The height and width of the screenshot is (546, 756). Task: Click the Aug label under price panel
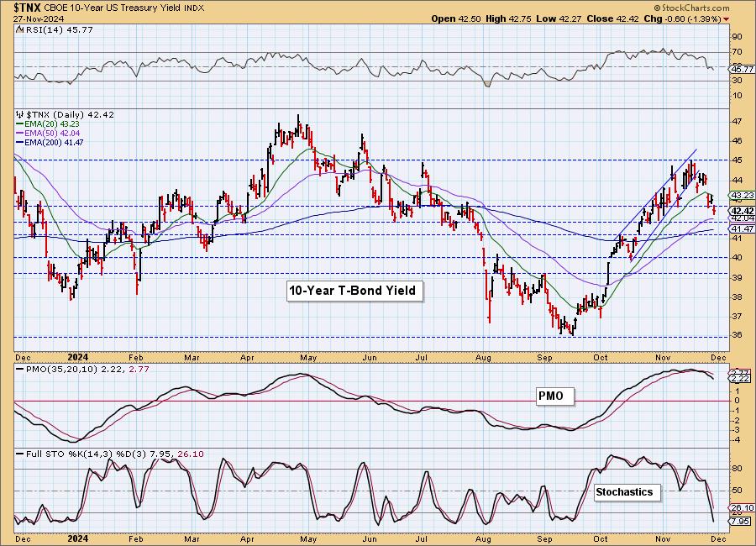[x=483, y=358]
